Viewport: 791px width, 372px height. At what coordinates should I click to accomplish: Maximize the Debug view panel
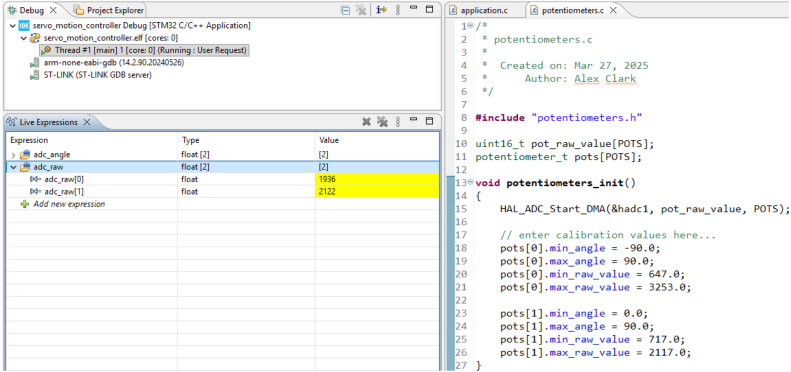coord(429,9)
